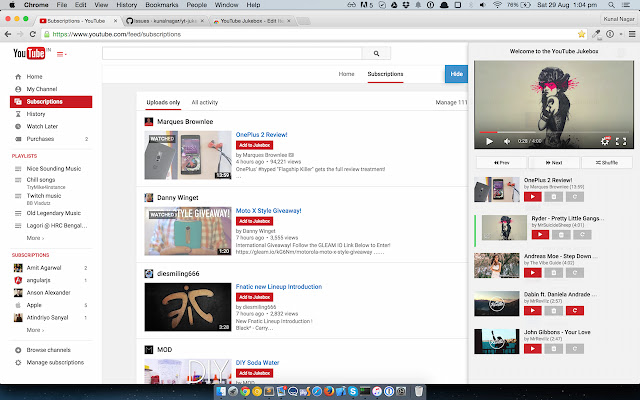640x400 pixels.
Task: Open the Bookmarks menu in menu bar
Action: [162, 5]
